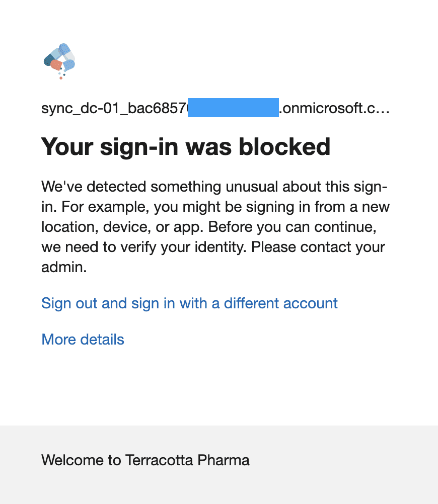Click the small dots beneath the logo
The height and width of the screenshot is (504, 438).
click(x=61, y=75)
